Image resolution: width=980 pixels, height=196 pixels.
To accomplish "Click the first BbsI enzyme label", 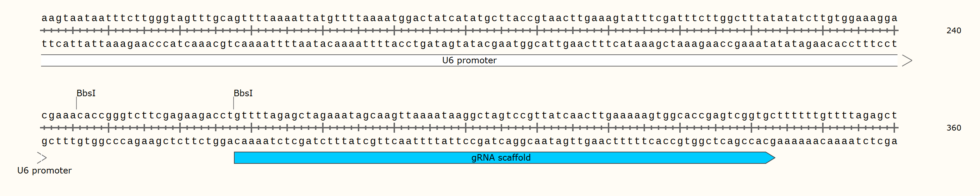I will [x=86, y=93].
